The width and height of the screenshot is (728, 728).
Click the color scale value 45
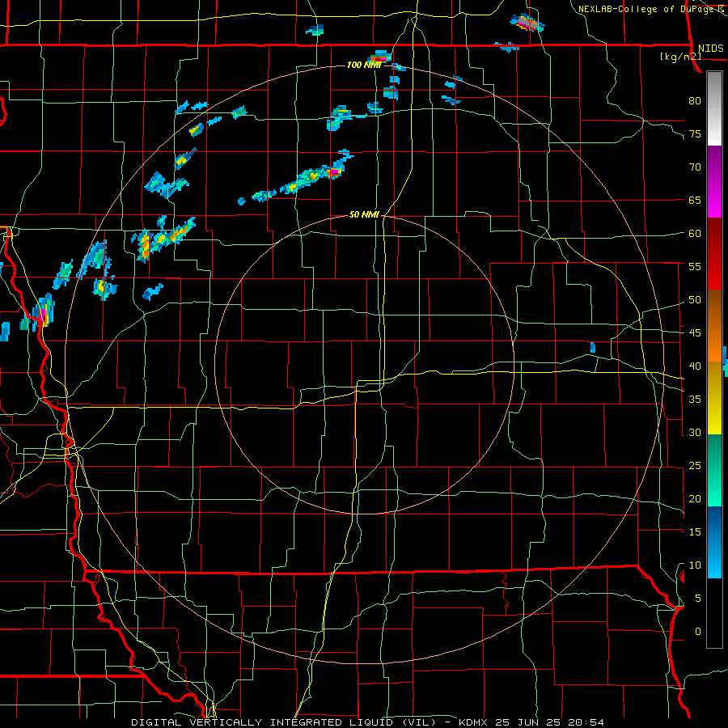tap(695, 333)
